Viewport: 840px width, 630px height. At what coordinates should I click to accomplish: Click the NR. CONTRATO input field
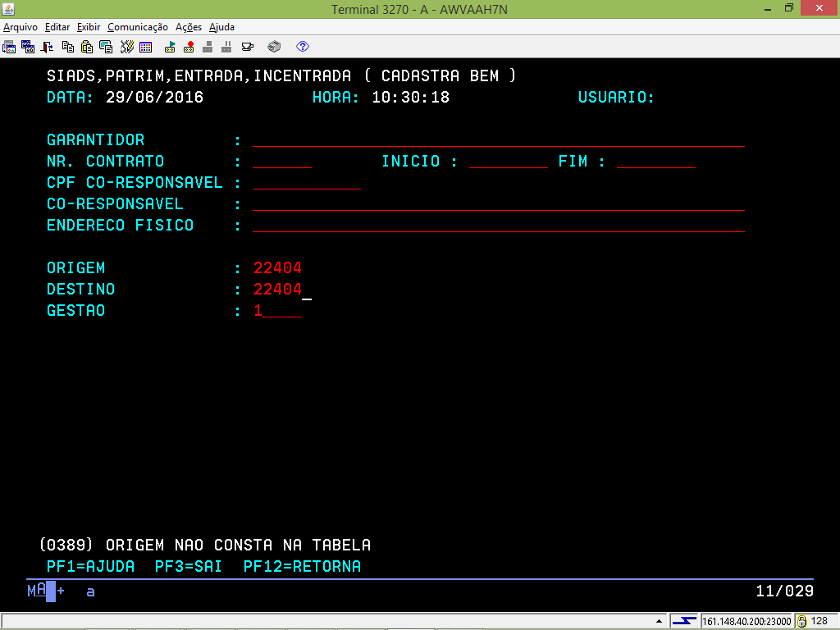point(282,162)
